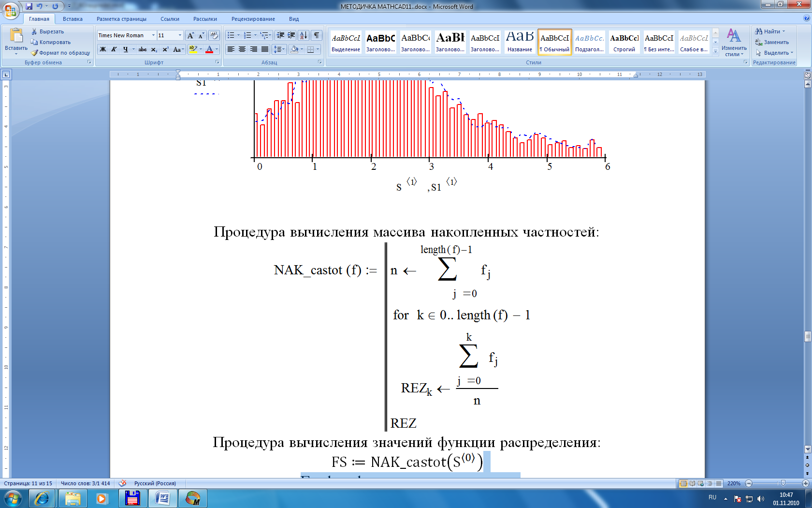Click the Copy (Копировать) button
Image resolution: width=812 pixels, height=508 pixels.
pos(51,42)
